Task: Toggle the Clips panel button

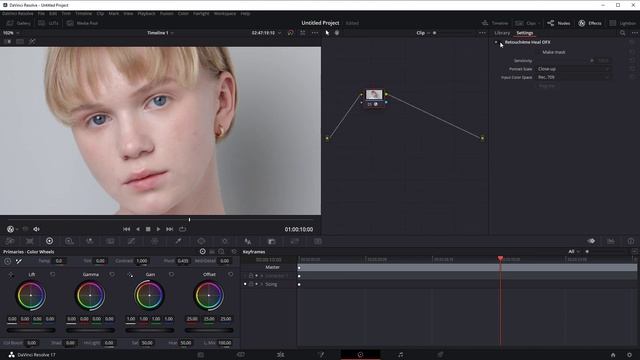Action: 526,23
